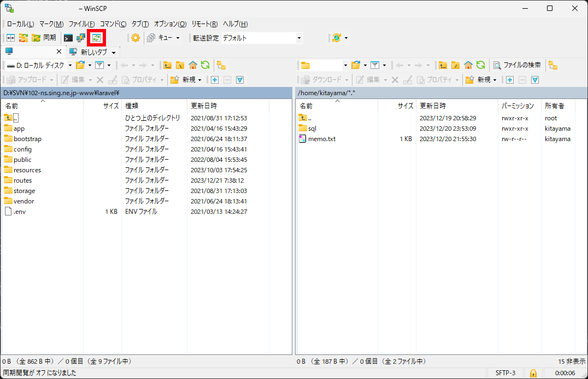Expand the Queue (キュー) dropdown arrow
This screenshot has width=588, height=379.
click(x=178, y=38)
